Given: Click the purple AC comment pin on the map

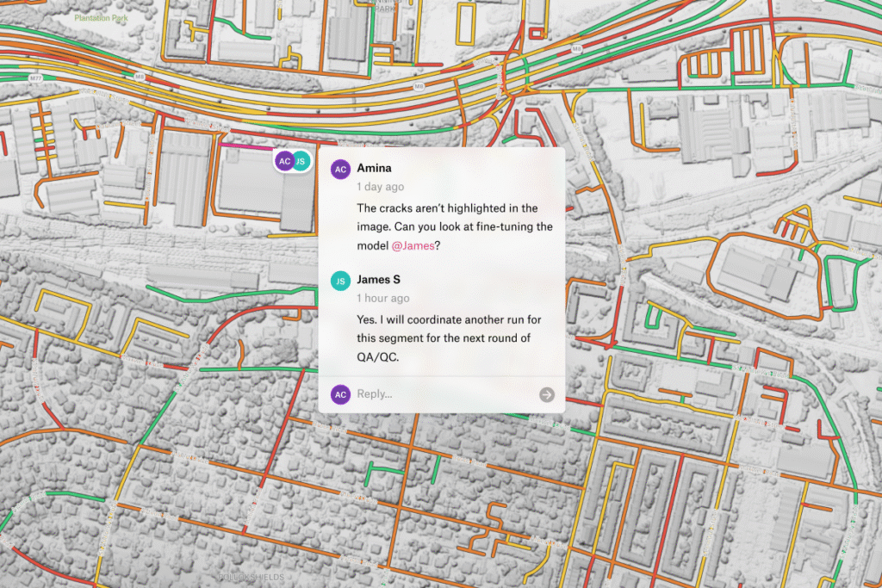Looking at the screenshot, I should [284, 161].
